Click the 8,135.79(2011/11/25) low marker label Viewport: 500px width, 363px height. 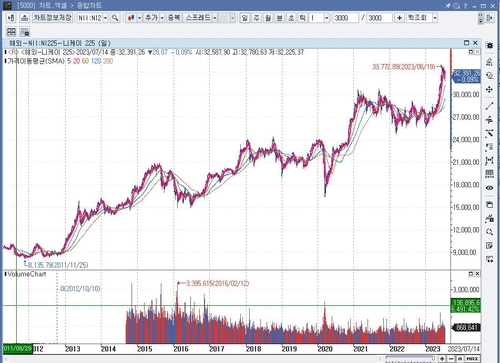coord(58,265)
